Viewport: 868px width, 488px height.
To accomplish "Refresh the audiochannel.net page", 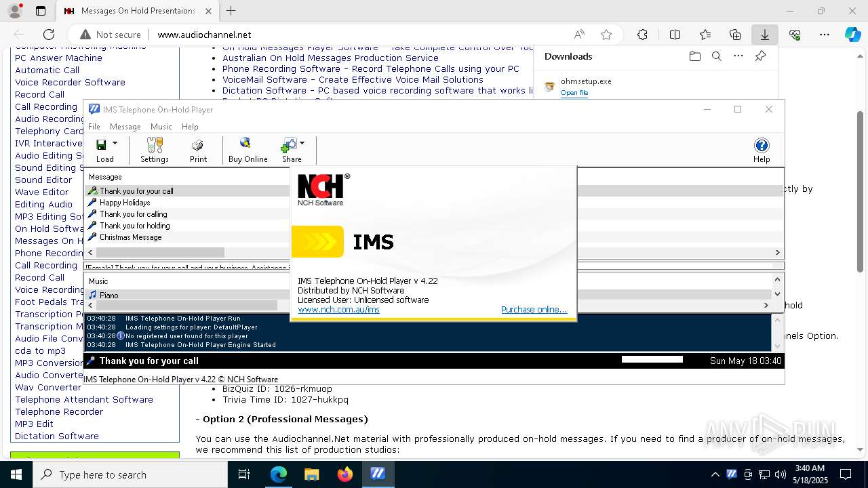I will pos(49,35).
